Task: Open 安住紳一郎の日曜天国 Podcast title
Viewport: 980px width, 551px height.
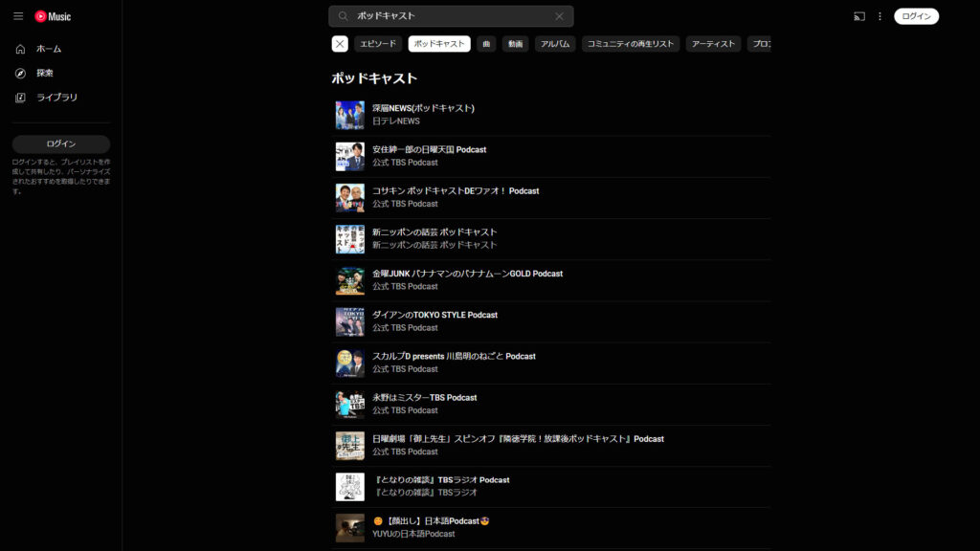Action: pyautogui.click(x=430, y=149)
